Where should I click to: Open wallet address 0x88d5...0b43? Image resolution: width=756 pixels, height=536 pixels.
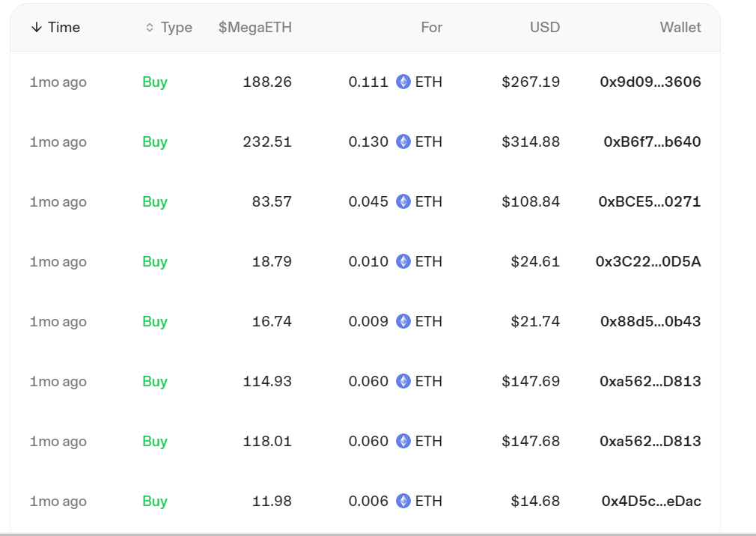point(650,322)
